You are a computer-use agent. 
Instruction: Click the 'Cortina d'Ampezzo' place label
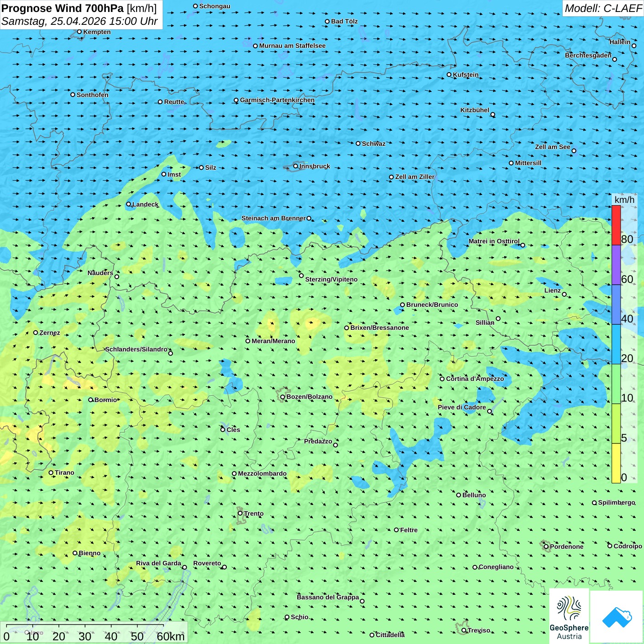pos(475,379)
